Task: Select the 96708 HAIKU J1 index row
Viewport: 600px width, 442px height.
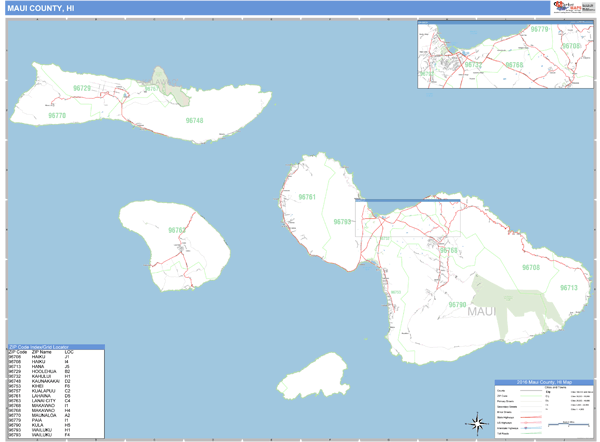Action: tap(41, 357)
